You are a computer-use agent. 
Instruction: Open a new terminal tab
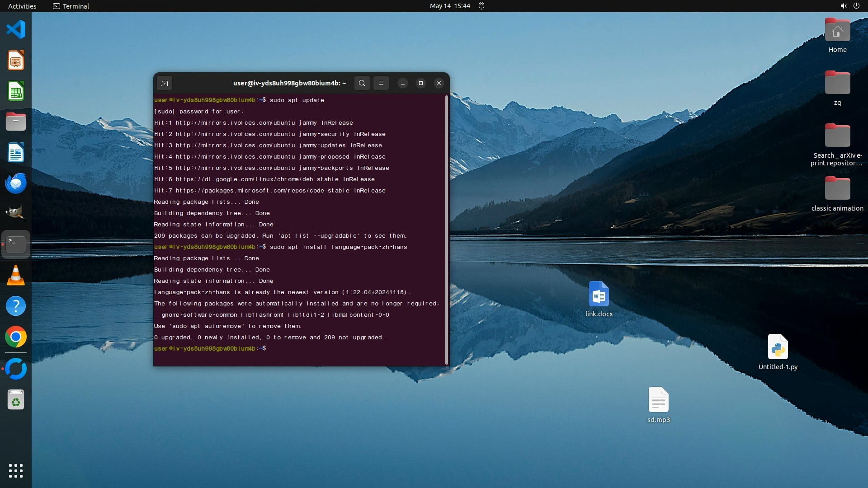165,83
